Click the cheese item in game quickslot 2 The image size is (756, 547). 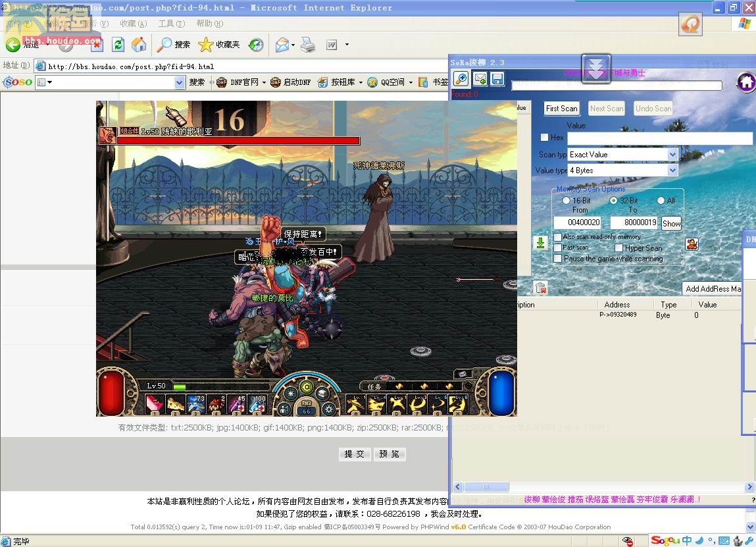175,404
